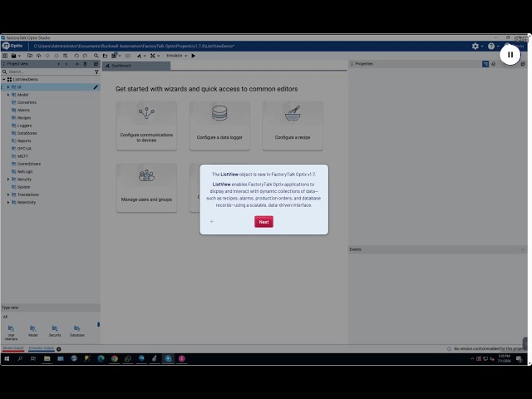Click the pencil edit icon on the UI row
The image size is (532, 399).
96,87
